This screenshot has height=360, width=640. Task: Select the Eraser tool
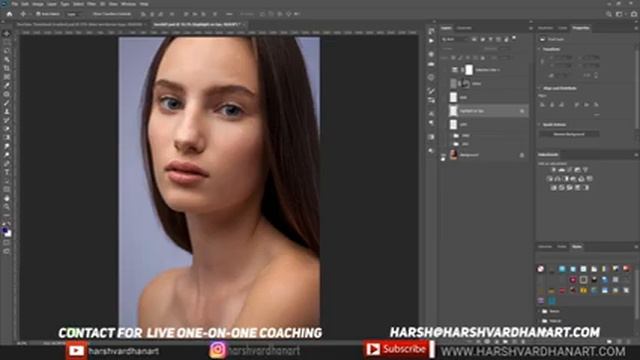coord(7,129)
